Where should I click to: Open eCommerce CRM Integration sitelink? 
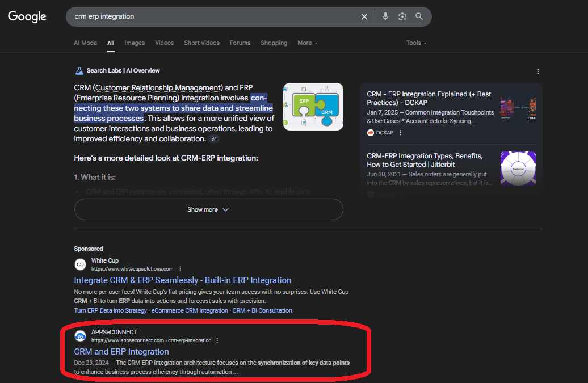tap(190, 311)
